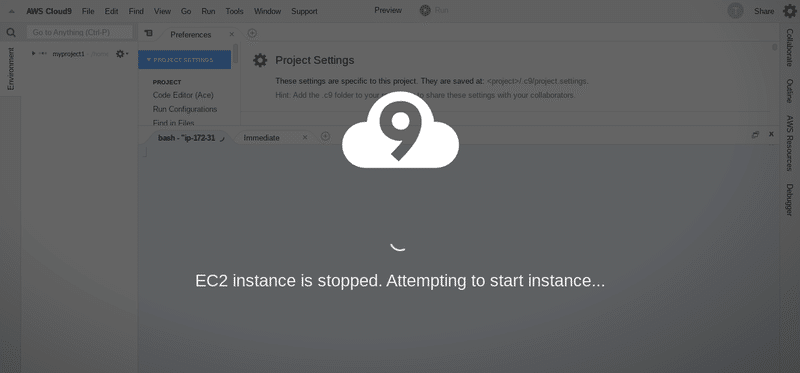Open the Run menu
The image size is (800, 373).
click(x=208, y=11)
